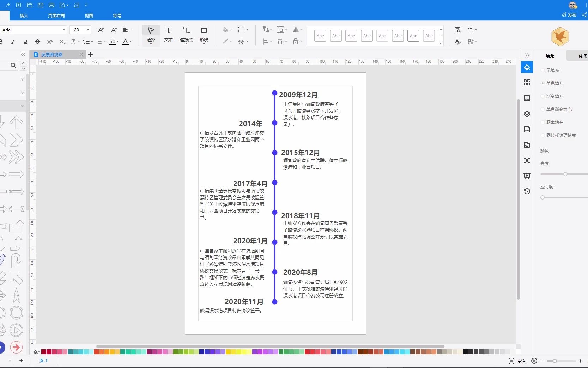Click the zoom slider handle in status bar

[x=555, y=361]
